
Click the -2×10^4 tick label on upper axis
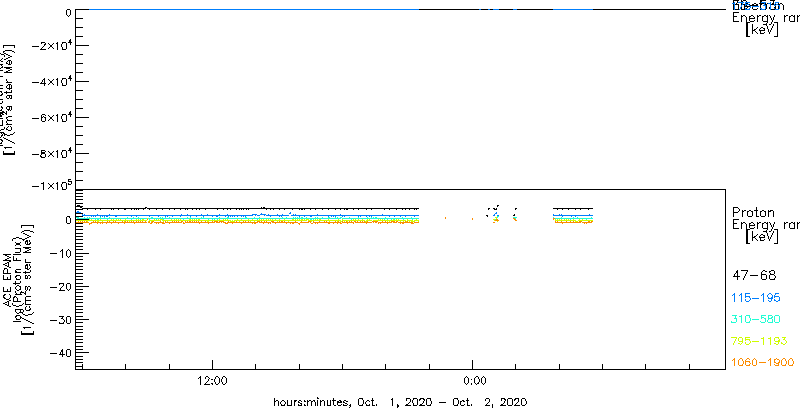point(51,46)
